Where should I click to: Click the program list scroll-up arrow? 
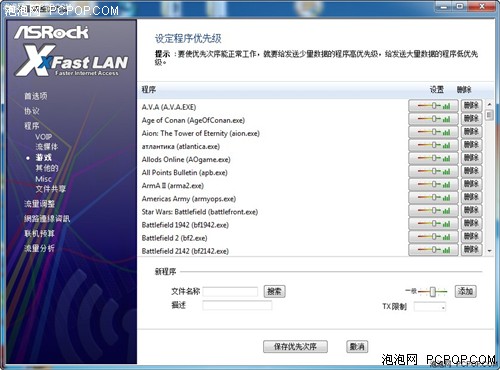(489, 105)
